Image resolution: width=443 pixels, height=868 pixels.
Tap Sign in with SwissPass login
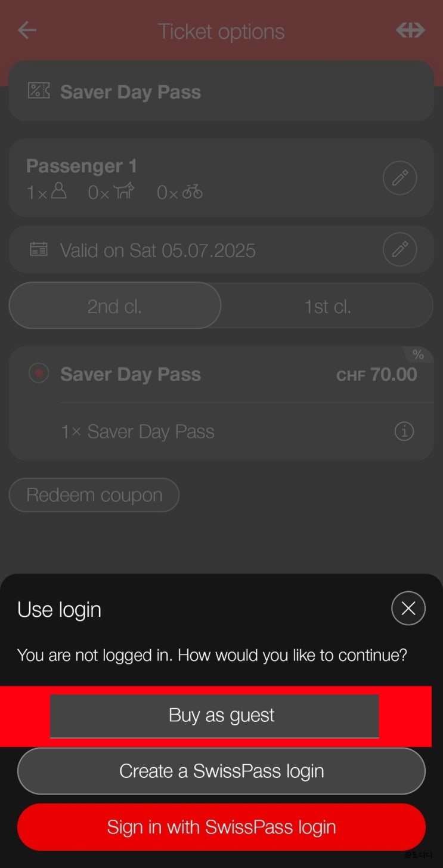(221, 827)
